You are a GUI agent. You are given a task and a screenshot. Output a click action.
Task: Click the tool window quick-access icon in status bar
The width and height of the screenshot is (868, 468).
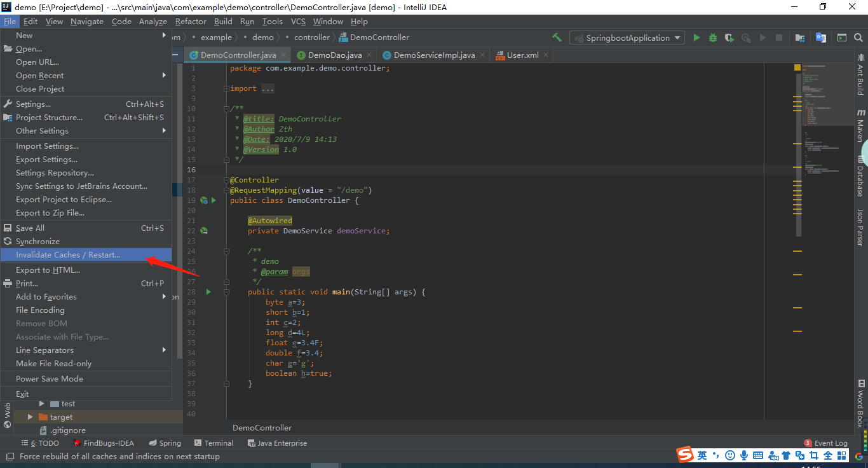(10, 457)
